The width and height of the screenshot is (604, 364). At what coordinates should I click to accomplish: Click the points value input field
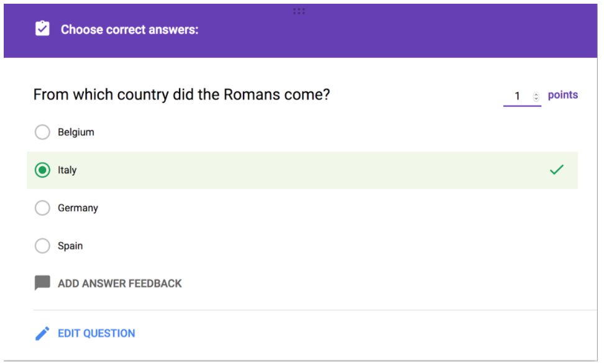(517, 96)
